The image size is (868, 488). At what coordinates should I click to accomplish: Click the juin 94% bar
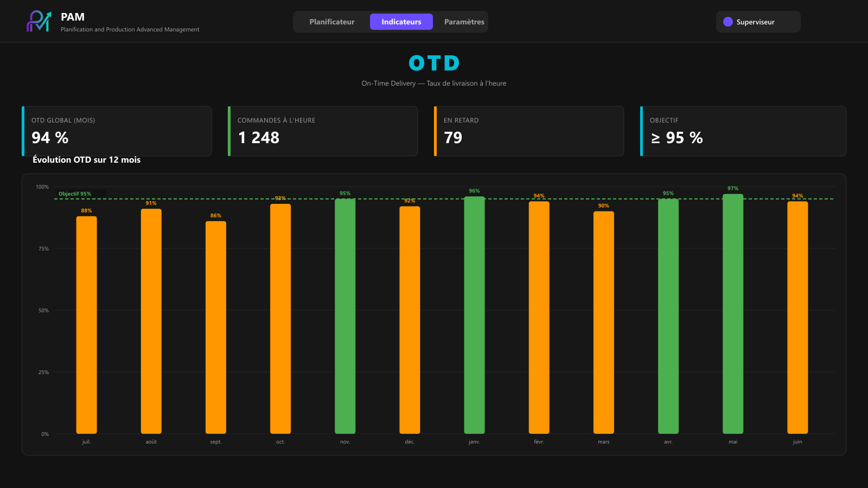point(797,318)
